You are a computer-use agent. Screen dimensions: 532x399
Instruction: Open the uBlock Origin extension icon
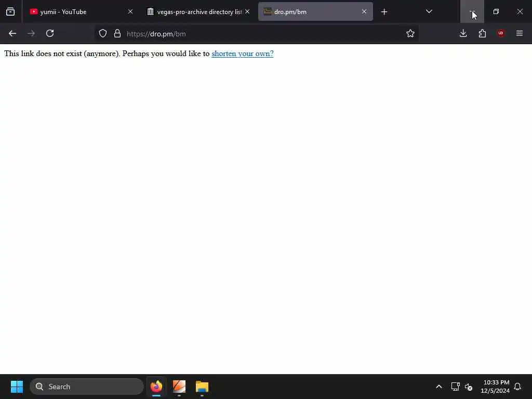(501, 34)
